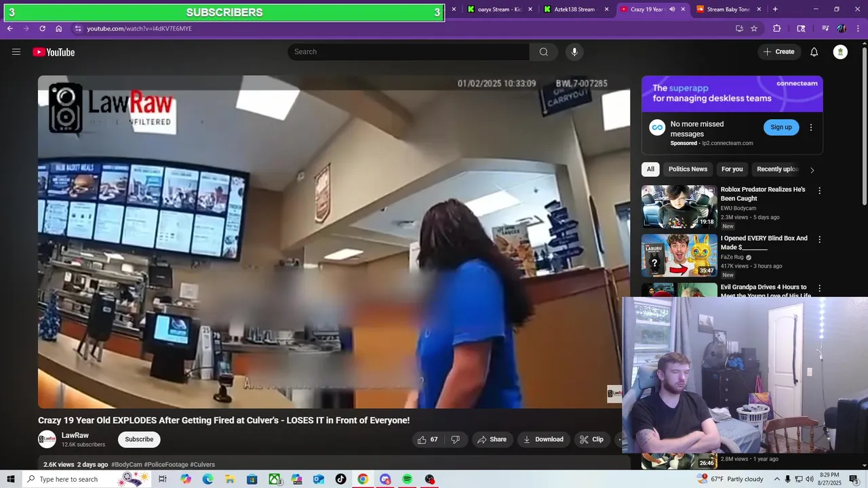Open options for Roblox Predator video
This screenshot has width=868, height=488.
pos(819,191)
